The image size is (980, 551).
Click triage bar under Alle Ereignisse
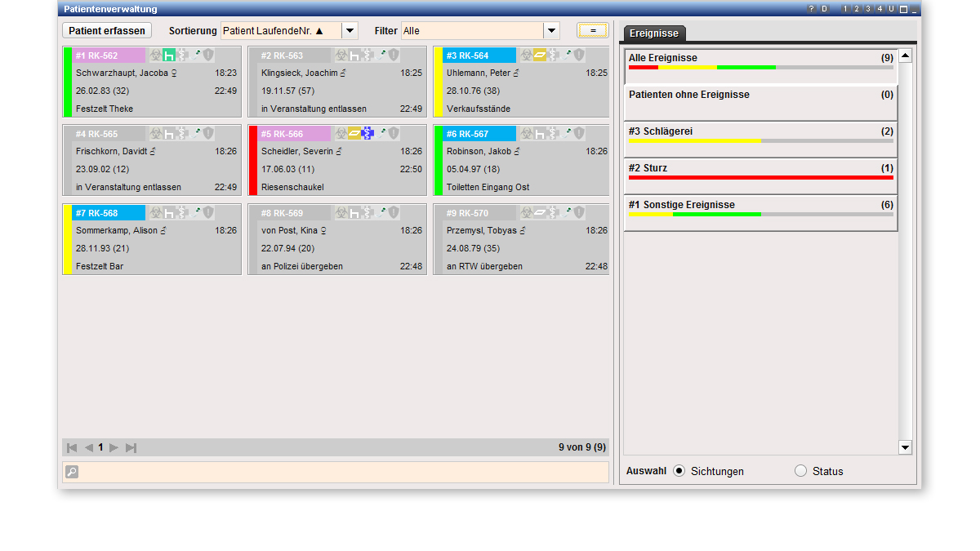[760, 67]
